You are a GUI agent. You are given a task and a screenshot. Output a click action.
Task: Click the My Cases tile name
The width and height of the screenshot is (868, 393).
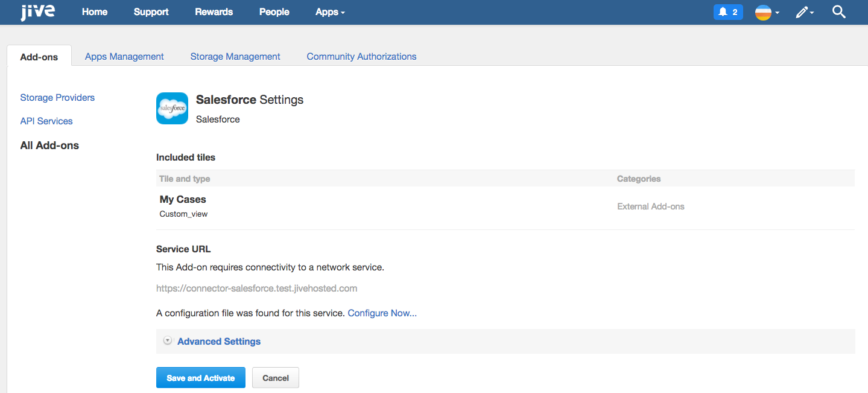[183, 199]
